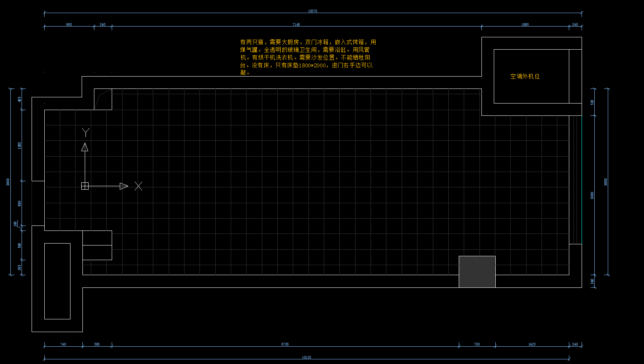Select the cyan vertical window line
The width and height of the screenshot is (644, 364).
(x=582, y=180)
